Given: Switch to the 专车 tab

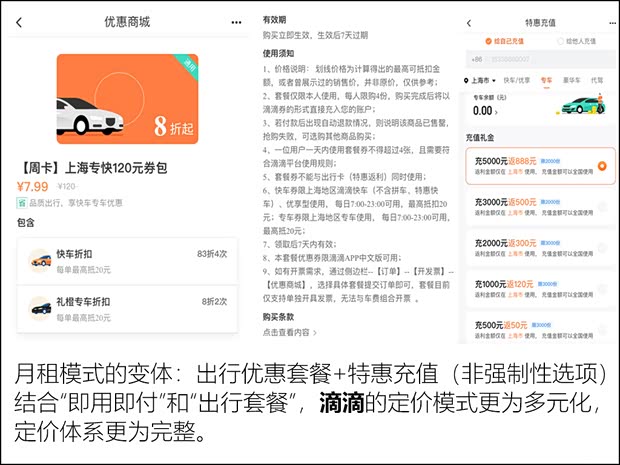Looking at the screenshot, I should click(x=546, y=80).
